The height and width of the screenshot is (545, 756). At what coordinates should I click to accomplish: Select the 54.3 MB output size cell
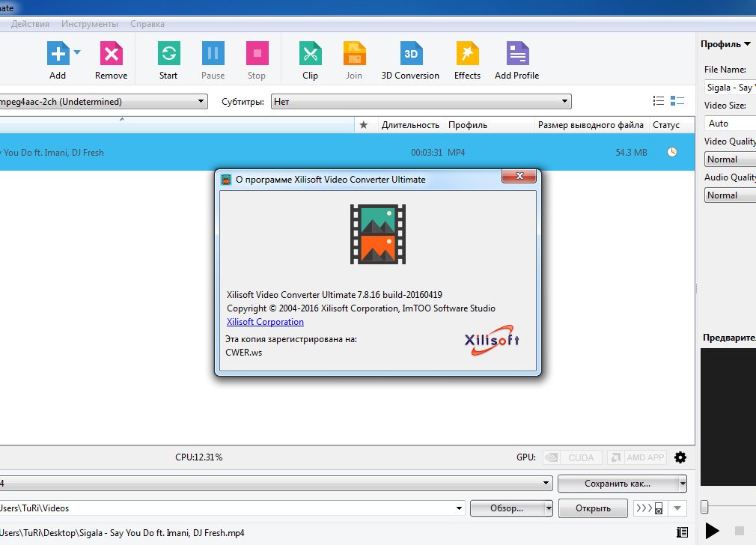point(631,153)
